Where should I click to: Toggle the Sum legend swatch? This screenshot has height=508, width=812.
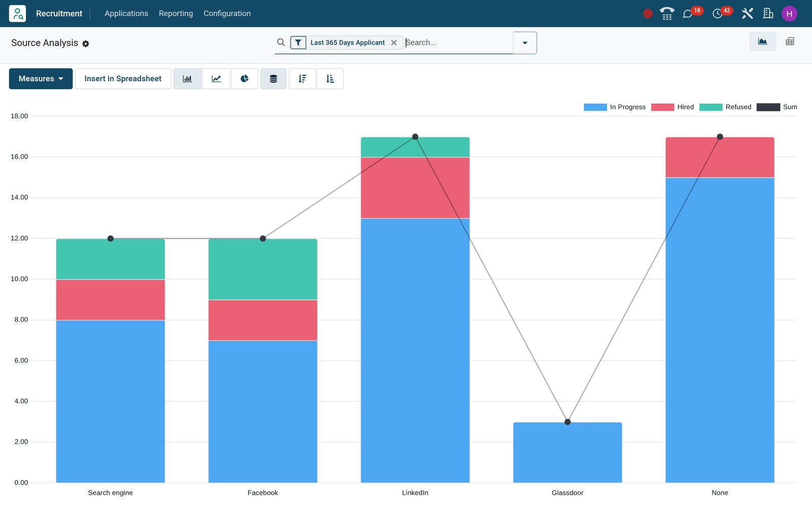(x=768, y=107)
